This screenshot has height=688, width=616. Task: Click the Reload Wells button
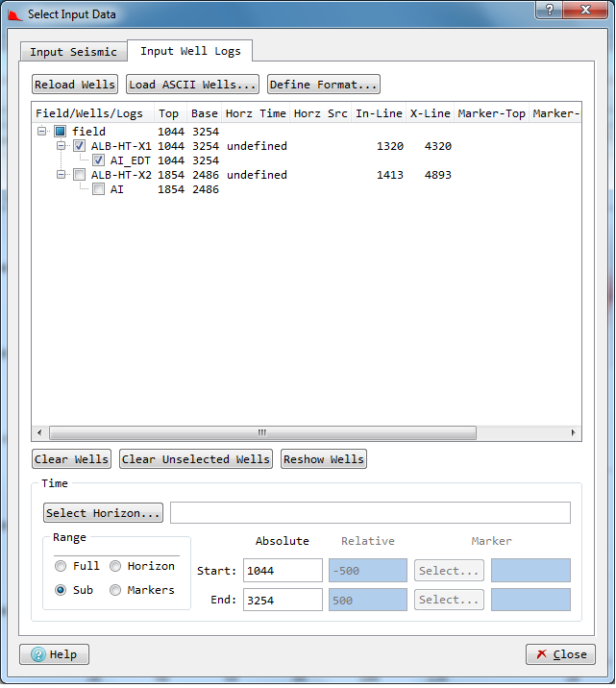[75, 85]
